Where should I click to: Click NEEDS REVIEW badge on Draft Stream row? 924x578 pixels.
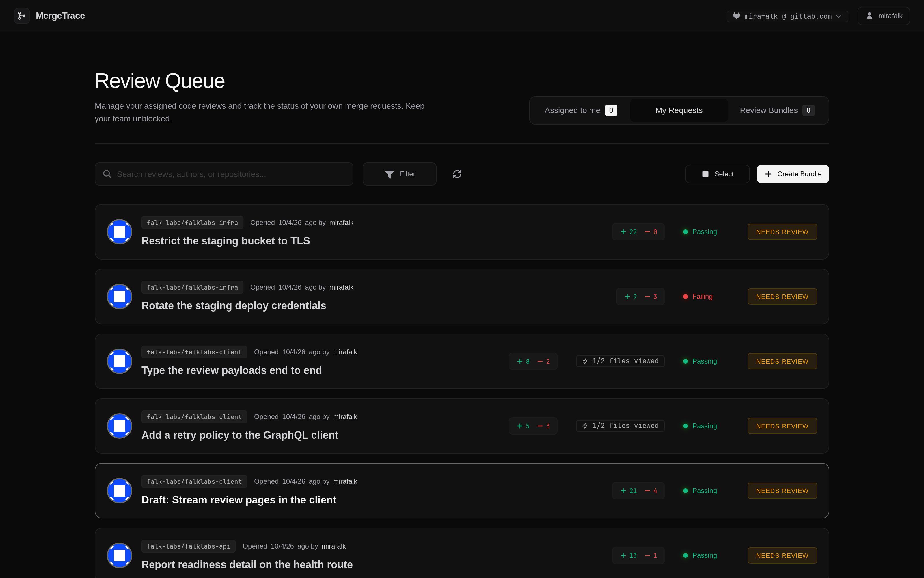[782, 491]
